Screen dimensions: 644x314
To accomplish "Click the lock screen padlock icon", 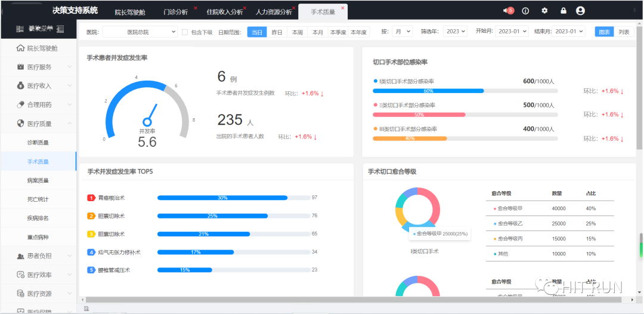I will pos(563,11).
